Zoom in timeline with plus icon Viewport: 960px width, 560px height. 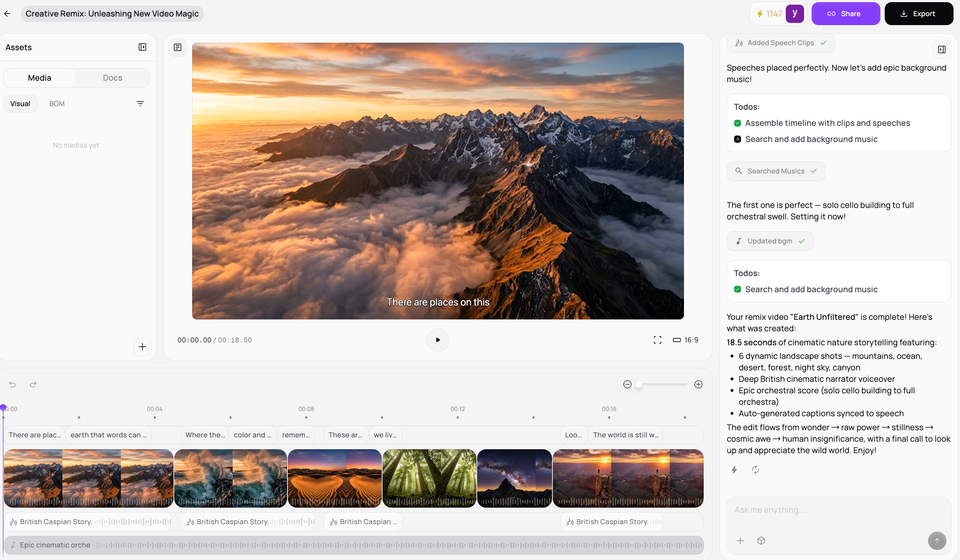tap(698, 384)
